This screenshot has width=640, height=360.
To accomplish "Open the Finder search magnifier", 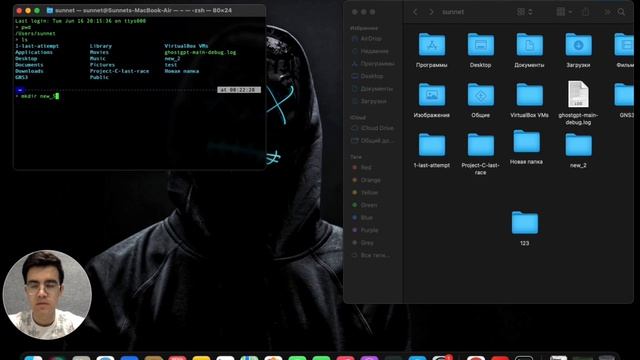I will (621, 12).
